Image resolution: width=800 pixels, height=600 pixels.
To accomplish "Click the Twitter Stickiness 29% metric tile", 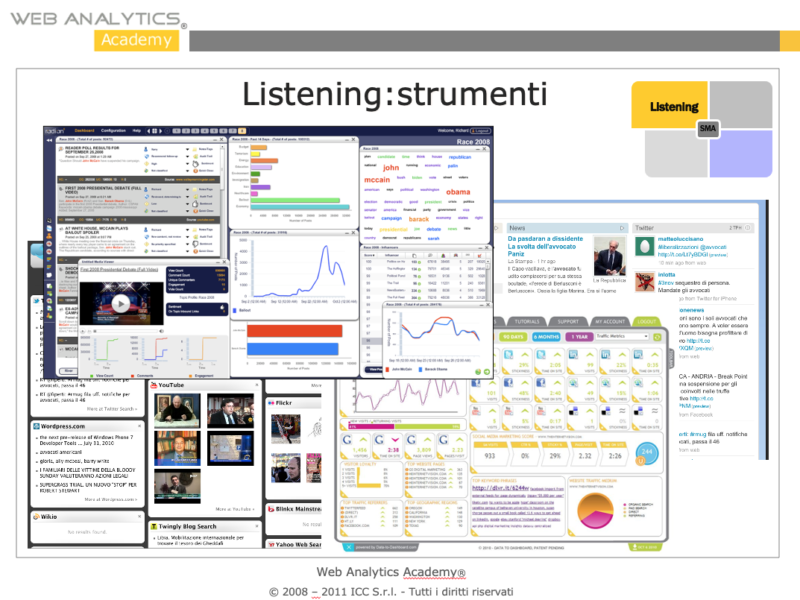I will pos(516,360).
